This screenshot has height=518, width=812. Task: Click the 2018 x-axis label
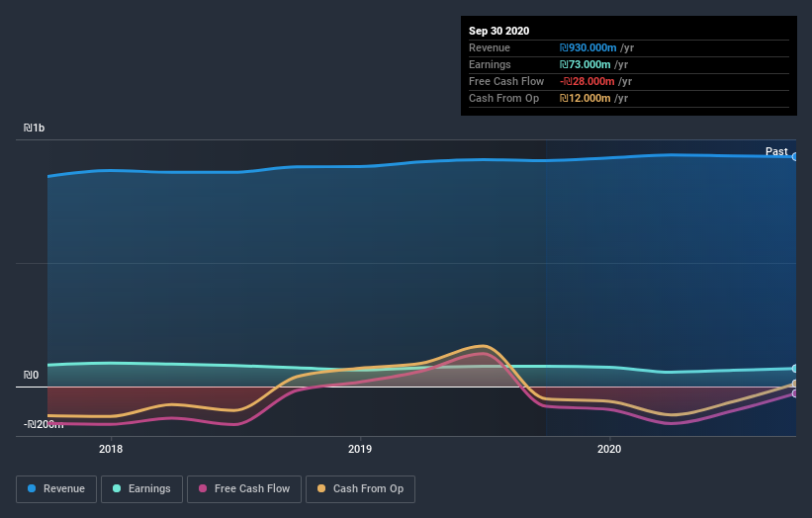pos(111,449)
